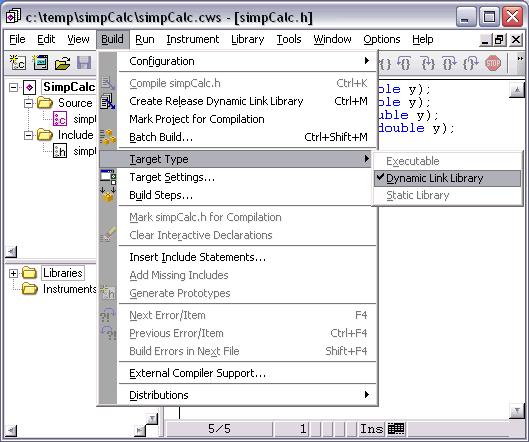Viewport: 529px width, 442px height.
Task: Click the toolbar overflow chevron icon
Action: (x=521, y=59)
